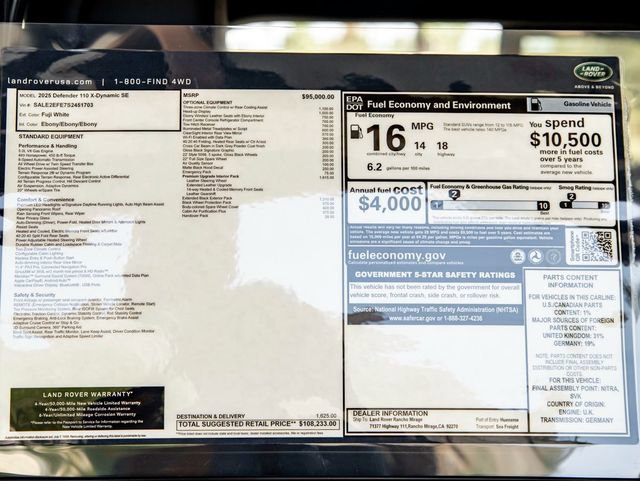Click the large 16 combined MPG number
Viewport: 640px width, 481px height.
tap(386, 138)
